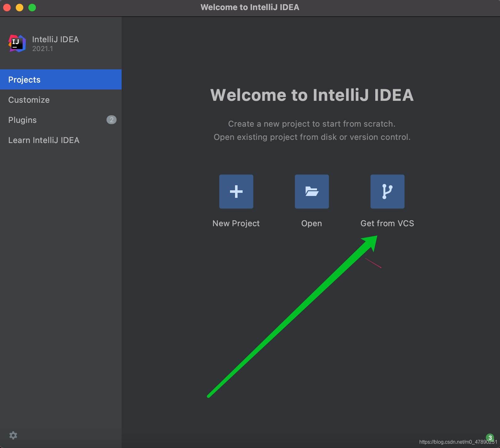The width and height of the screenshot is (500, 448).
Task: Click the Get from VCS branch icon
Action: tap(388, 192)
